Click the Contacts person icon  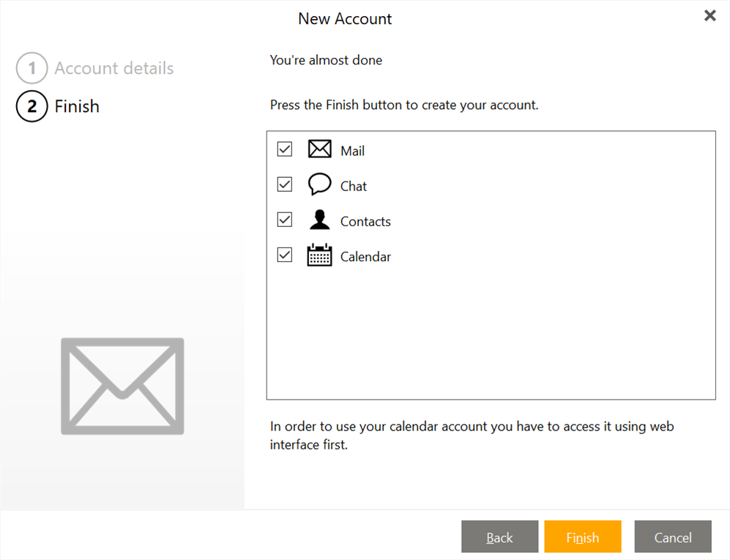pyautogui.click(x=319, y=220)
